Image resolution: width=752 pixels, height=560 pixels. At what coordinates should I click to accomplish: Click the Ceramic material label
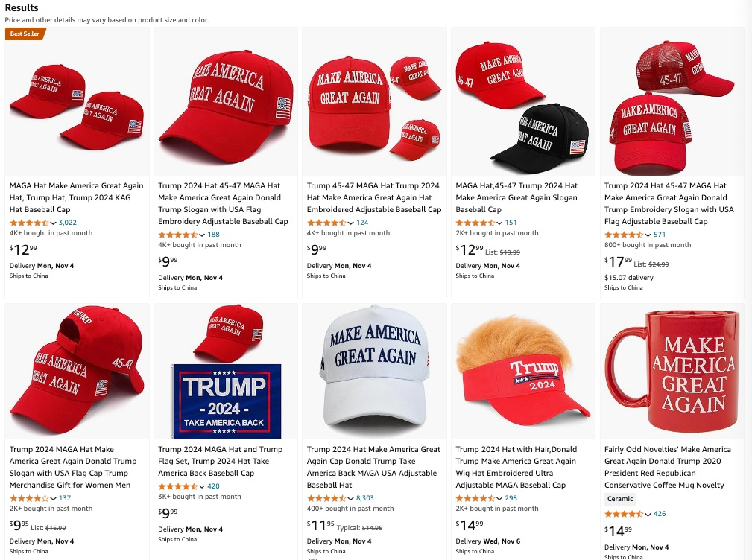click(620, 499)
